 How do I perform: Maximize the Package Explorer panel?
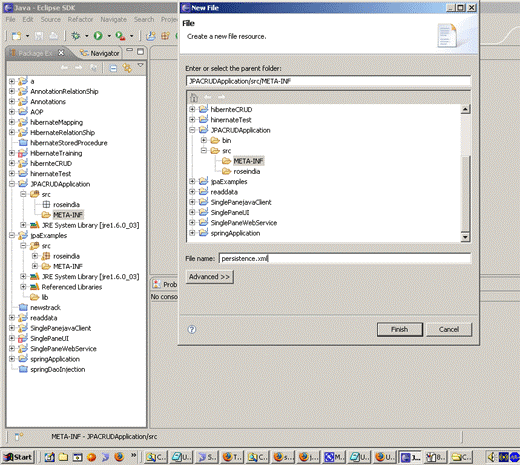(141, 52)
